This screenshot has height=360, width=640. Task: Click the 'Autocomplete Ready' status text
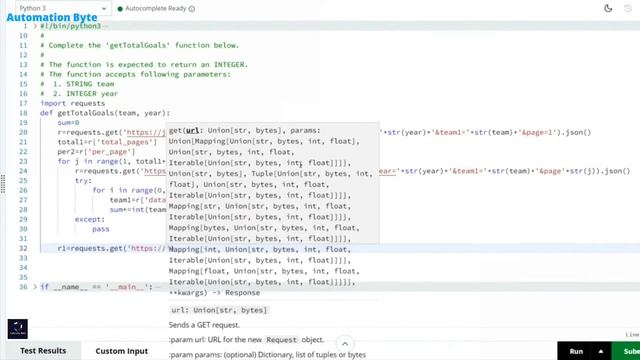tap(156, 9)
